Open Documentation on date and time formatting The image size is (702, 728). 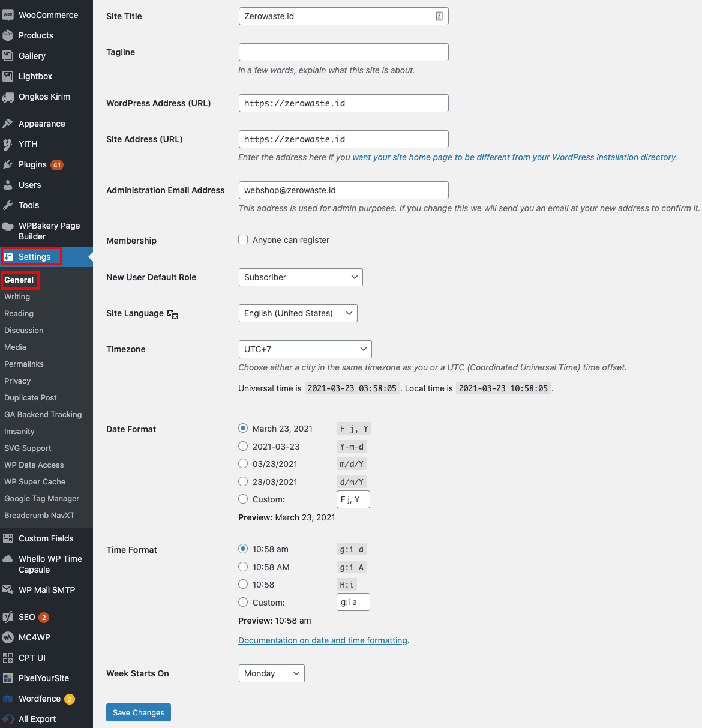(323, 640)
